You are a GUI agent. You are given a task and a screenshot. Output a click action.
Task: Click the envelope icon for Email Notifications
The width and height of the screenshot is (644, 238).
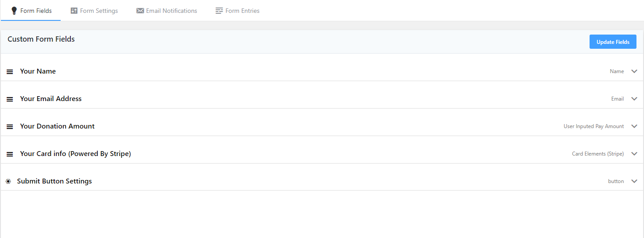point(140,11)
